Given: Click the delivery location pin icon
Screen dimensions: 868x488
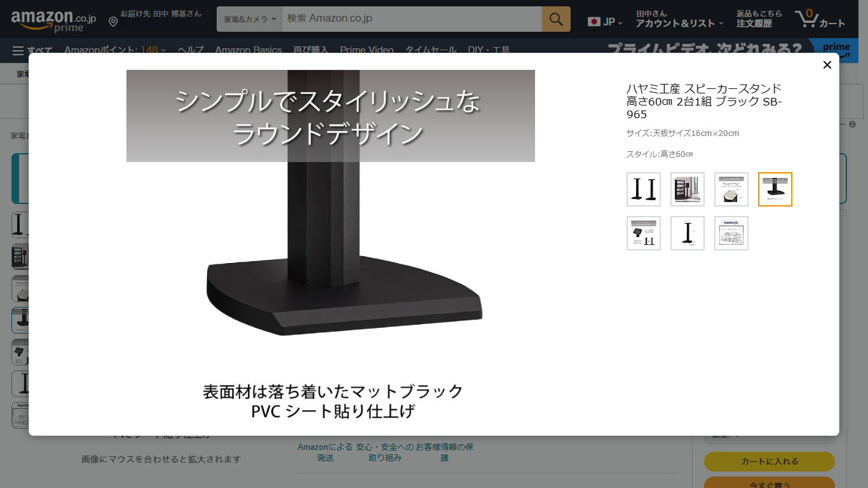Looking at the screenshot, I should [113, 22].
